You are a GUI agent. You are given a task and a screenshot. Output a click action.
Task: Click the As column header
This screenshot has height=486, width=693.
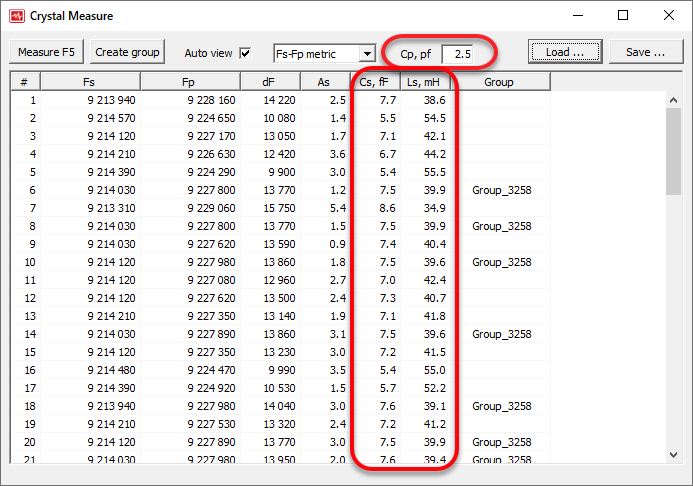click(x=325, y=82)
